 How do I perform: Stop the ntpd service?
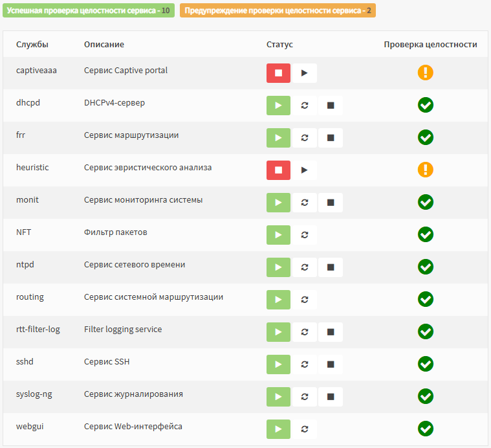coord(331,267)
